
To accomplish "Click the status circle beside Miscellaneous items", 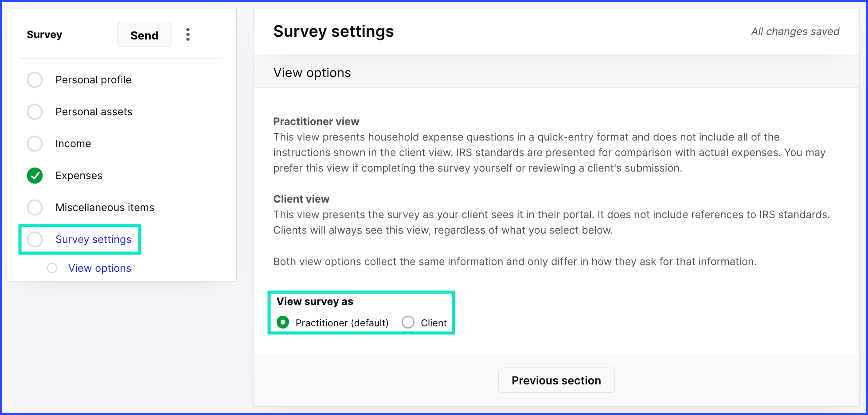I will pyautogui.click(x=35, y=207).
